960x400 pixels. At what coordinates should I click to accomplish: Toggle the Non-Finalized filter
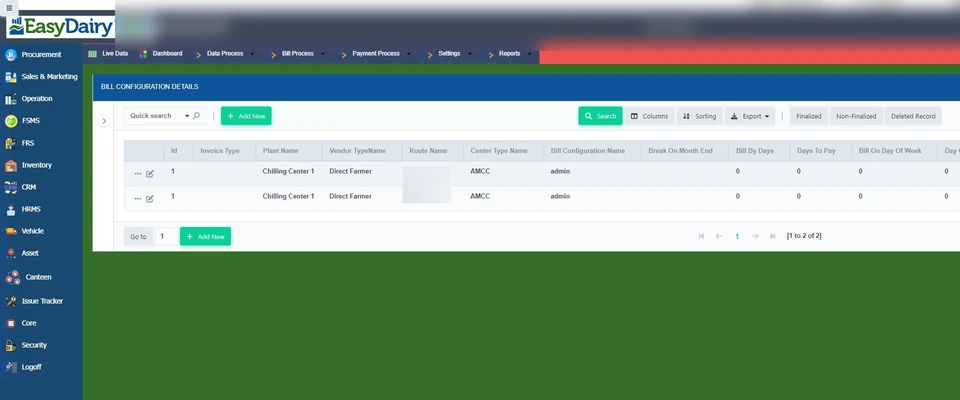click(x=856, y=116)
